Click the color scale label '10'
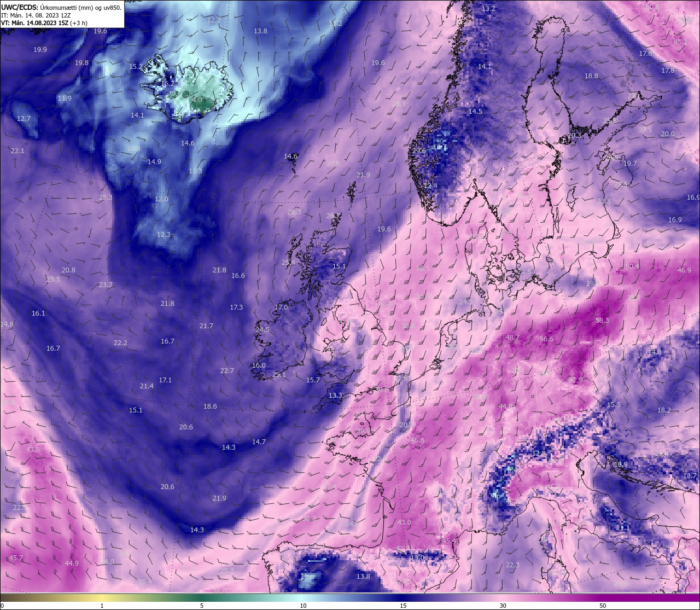700x610 pixels. (x=303, y=606)
